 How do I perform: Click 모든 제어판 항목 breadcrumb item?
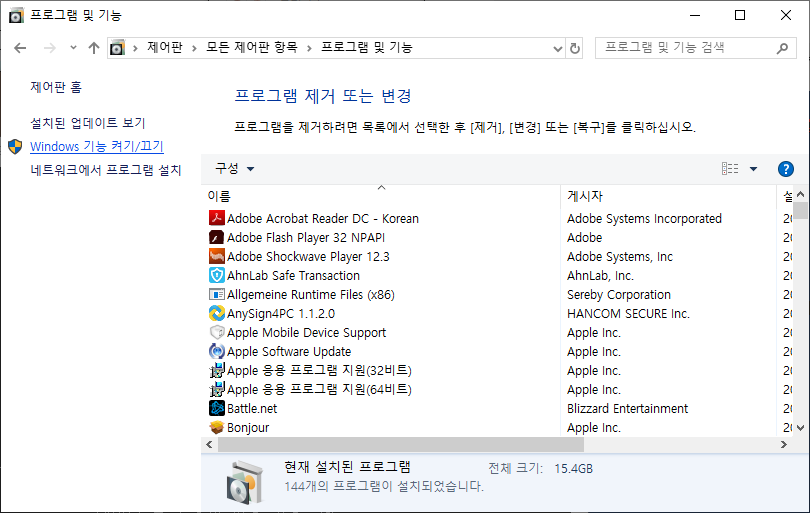click(x=252, y=48)
